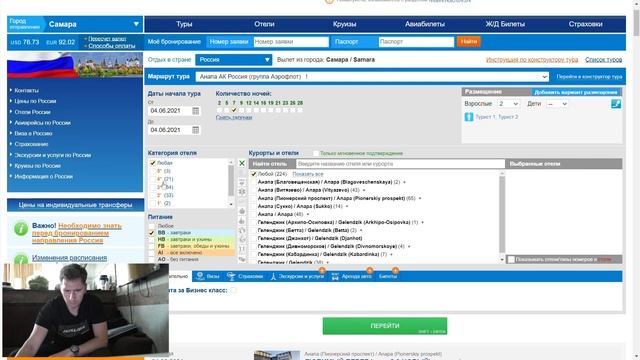Screen dimensions: 640x360
Task: Click the tourist person icon beside Турист 1
Action: (x=469, y=117)
